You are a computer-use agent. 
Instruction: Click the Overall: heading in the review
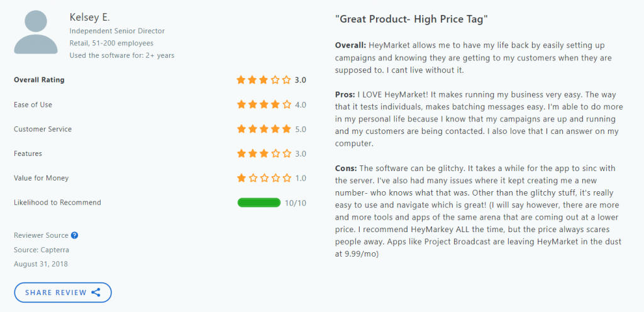click(350, 45)
